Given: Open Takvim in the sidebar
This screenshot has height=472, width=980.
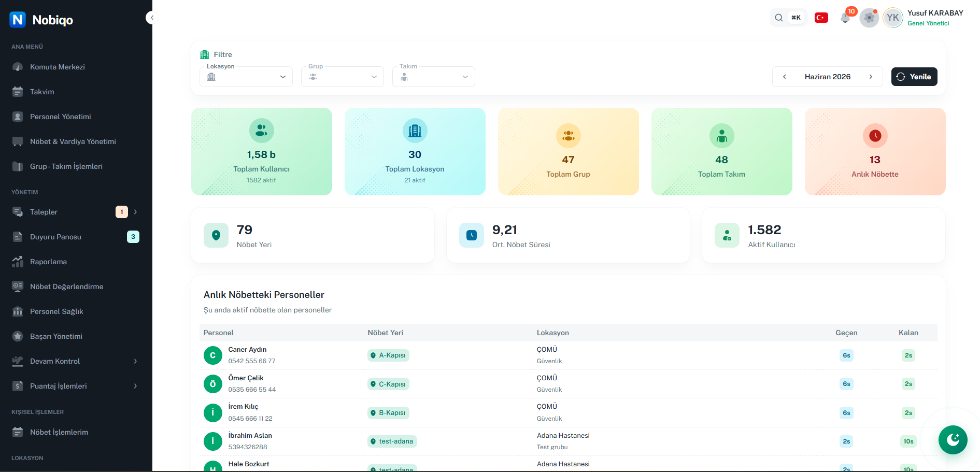Looking at the screenshot, I should coord(76,92).
